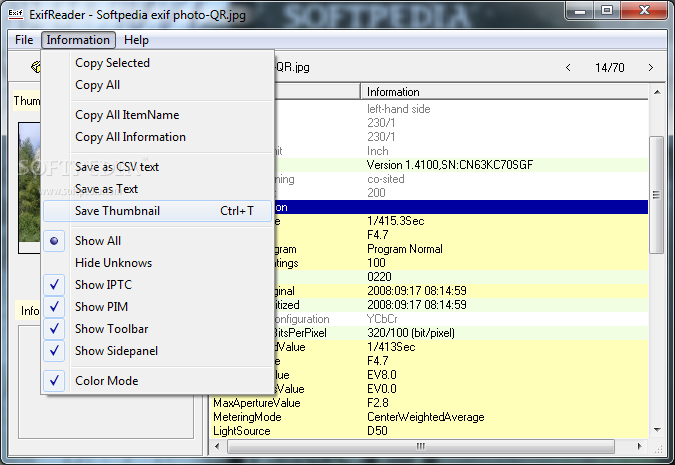Close the open Information menu
The width and height of the screenshot is (675, 465).
(78, 40)
